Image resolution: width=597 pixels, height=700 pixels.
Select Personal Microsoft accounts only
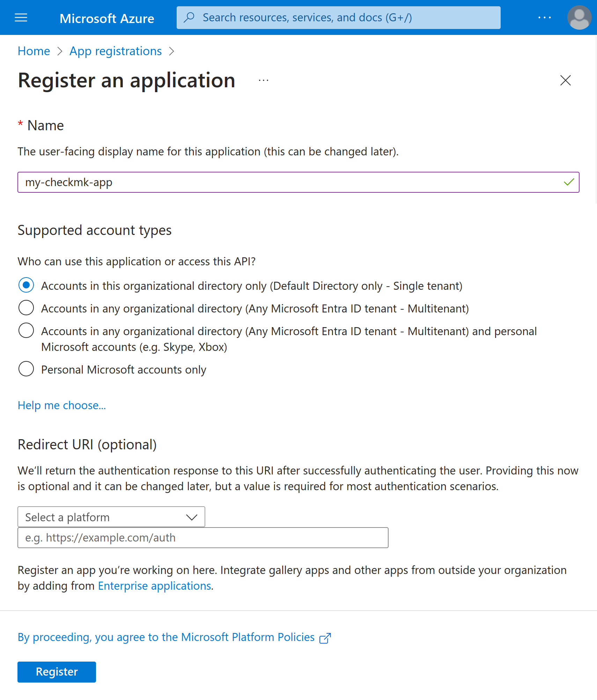coord(26,369)
